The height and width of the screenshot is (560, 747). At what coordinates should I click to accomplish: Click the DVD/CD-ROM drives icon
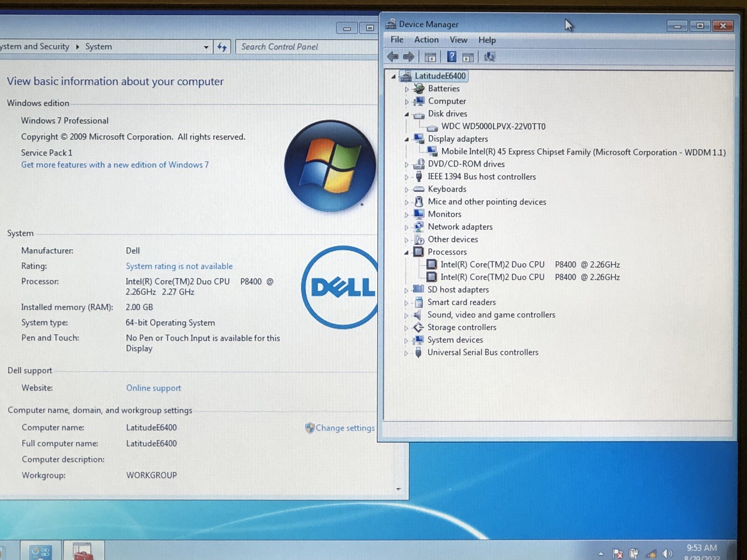pyautogui.click(x=419, y=164)
